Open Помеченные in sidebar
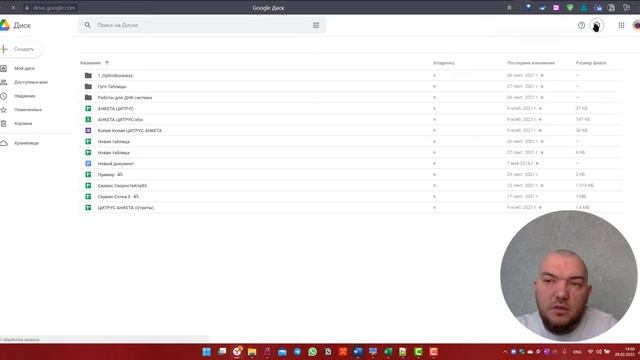The height and width of the screenshot is (360, 640). click(x=28, y=110)
